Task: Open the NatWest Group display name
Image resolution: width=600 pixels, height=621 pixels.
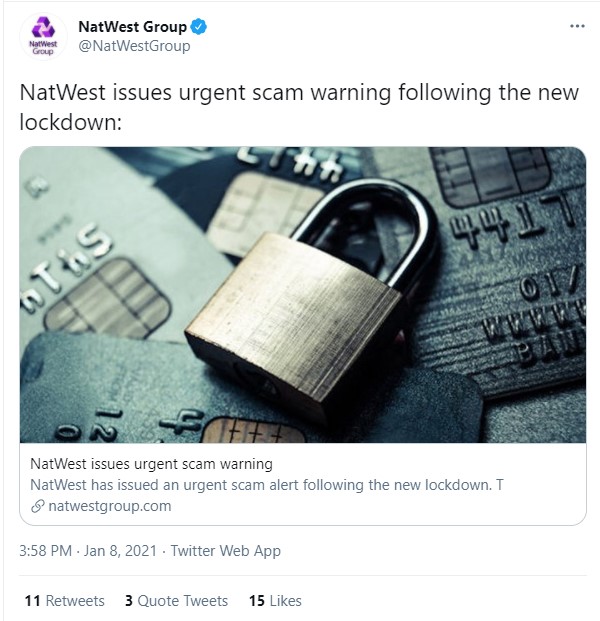Action: pyautogui.click(x=133, y=27)
